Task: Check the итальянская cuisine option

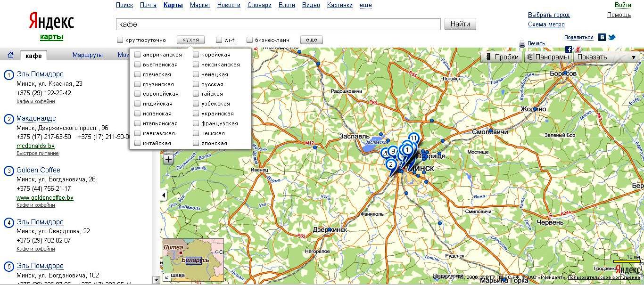Action: point(138,123)
